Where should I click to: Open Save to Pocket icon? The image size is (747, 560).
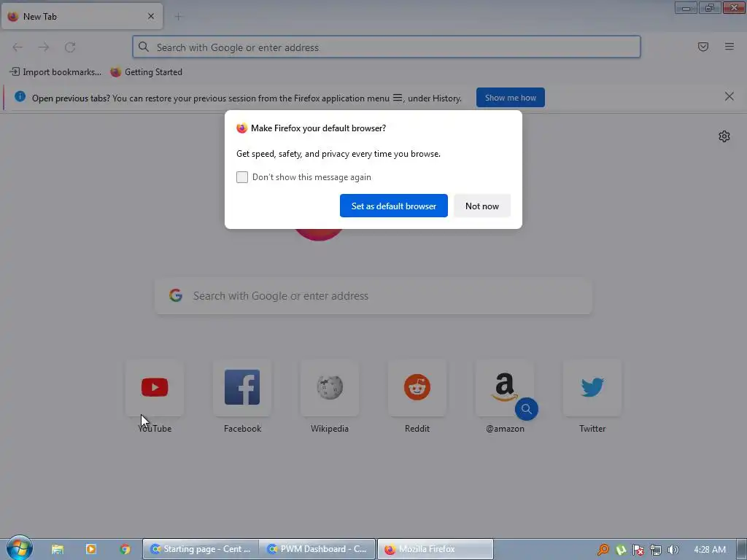(x=703, y=47)
